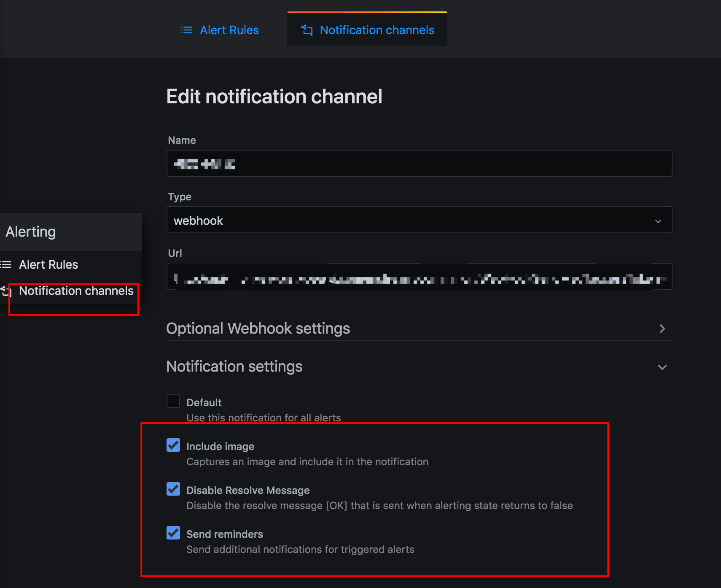721x588 pixels.
Task: Click the Url input field
Action: click(x=419, y=276)
